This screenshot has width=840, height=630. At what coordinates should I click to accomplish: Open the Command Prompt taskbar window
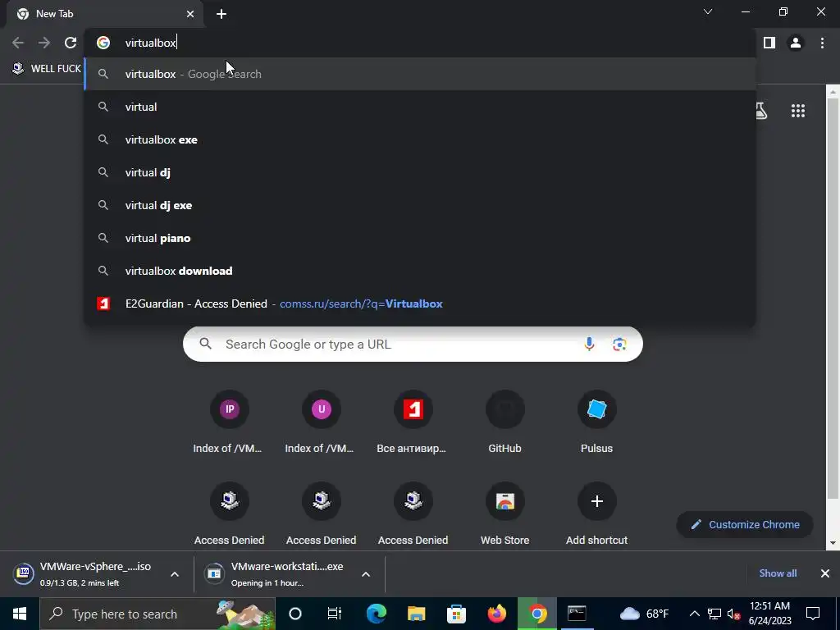pyautogui.click(x=577, y=614)
